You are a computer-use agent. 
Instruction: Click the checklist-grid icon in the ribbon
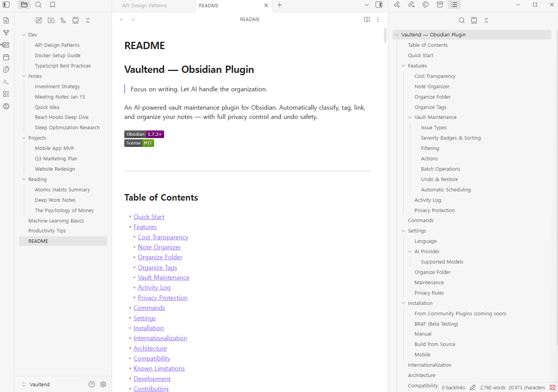coord(6,94)
